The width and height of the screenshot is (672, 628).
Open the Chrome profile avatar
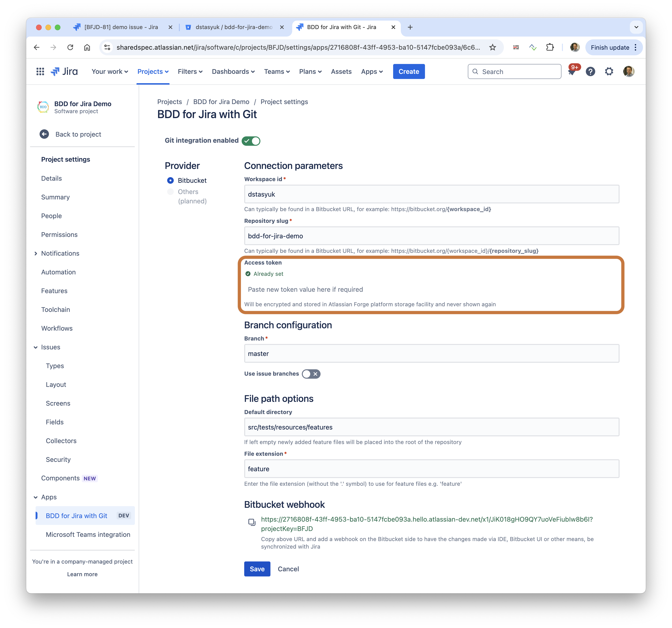click(x=575, y=47)
